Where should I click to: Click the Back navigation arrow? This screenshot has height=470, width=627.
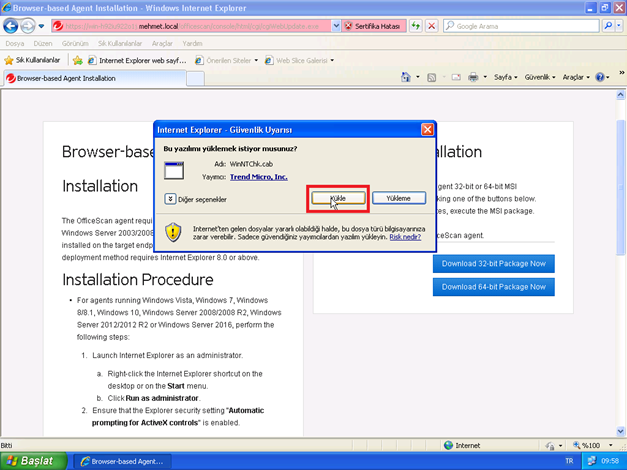11,26
